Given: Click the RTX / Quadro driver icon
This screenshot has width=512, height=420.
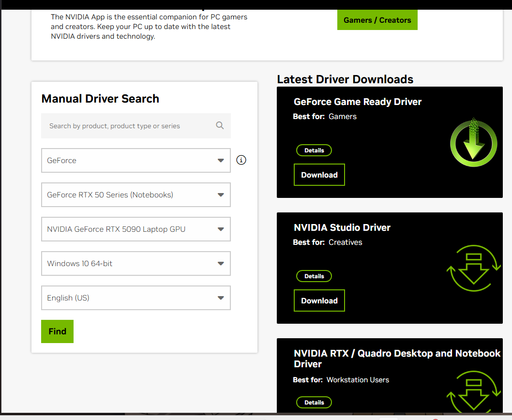Looking at the screenshot, I should (473, 394).
